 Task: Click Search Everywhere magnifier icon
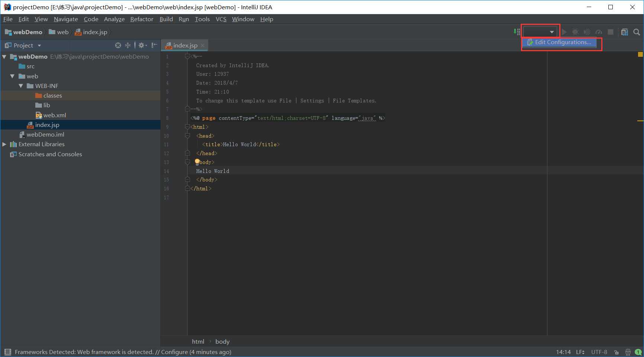tap(637, 32)
